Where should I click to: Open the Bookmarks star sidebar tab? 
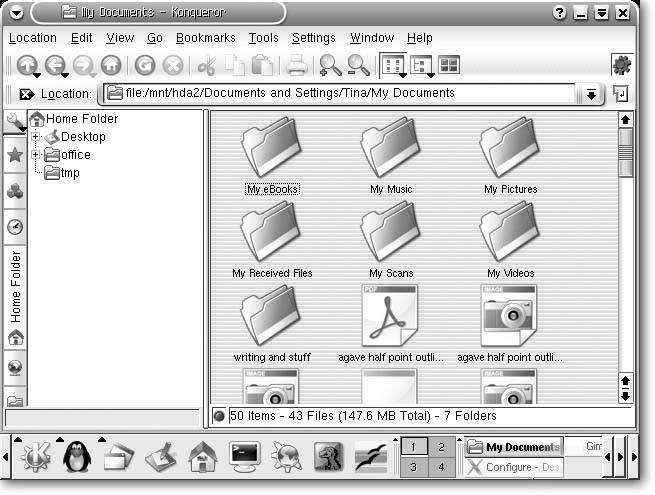click(x=15, y=155)
